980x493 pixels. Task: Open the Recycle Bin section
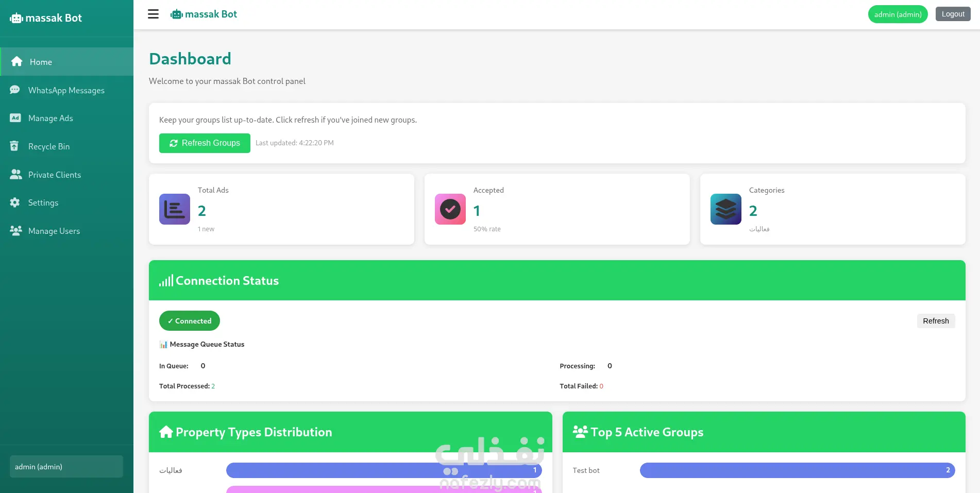click(x=67, y=146)
